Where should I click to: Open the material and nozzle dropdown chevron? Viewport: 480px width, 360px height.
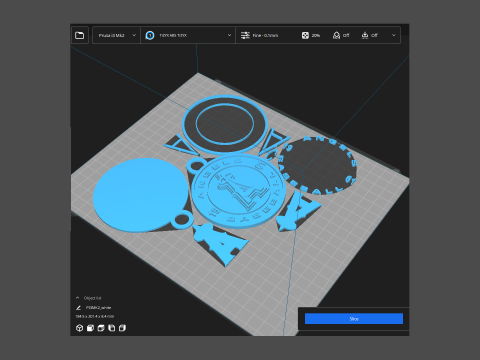pyautogui.click(x=229, y=35)
